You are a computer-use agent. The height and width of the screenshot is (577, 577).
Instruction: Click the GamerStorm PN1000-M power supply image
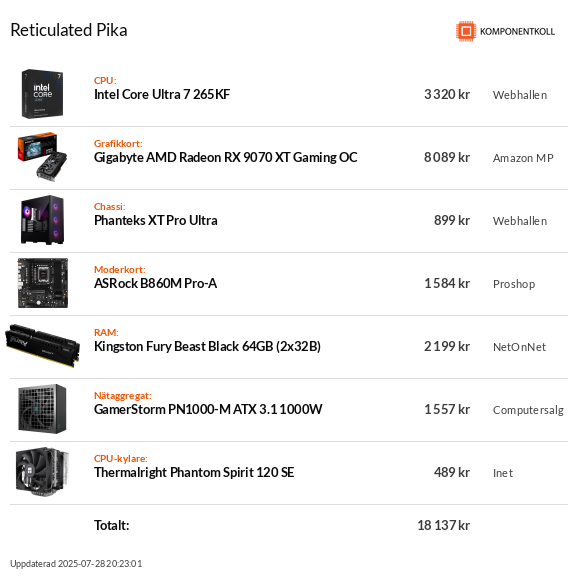(42, 409)
